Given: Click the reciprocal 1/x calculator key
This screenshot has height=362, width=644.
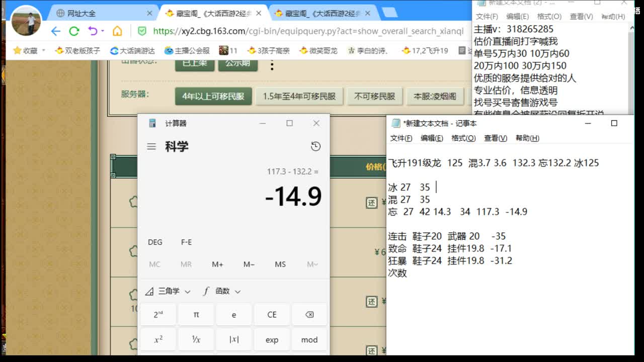Looking at the screenshot, I should [x=196, y=339].
